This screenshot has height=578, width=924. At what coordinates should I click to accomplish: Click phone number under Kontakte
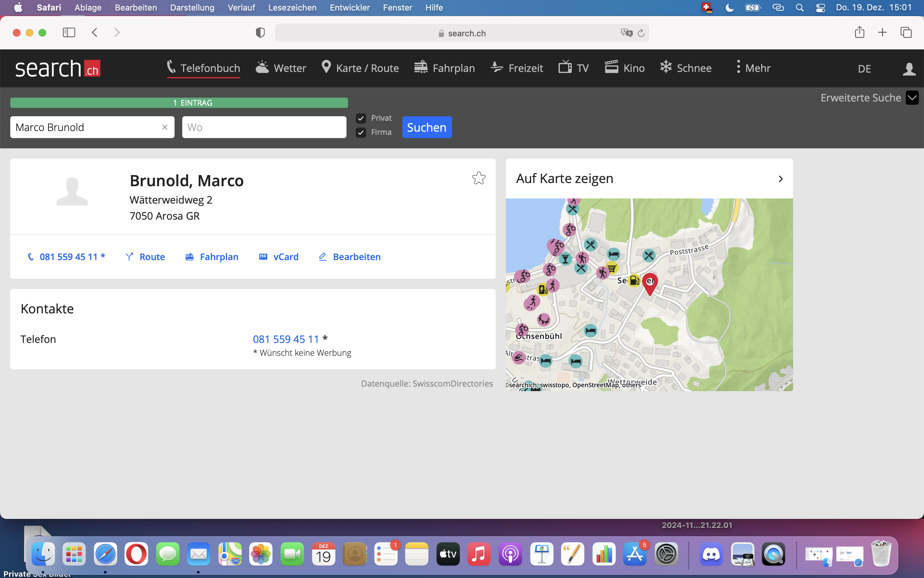click(x=286, y=339)
